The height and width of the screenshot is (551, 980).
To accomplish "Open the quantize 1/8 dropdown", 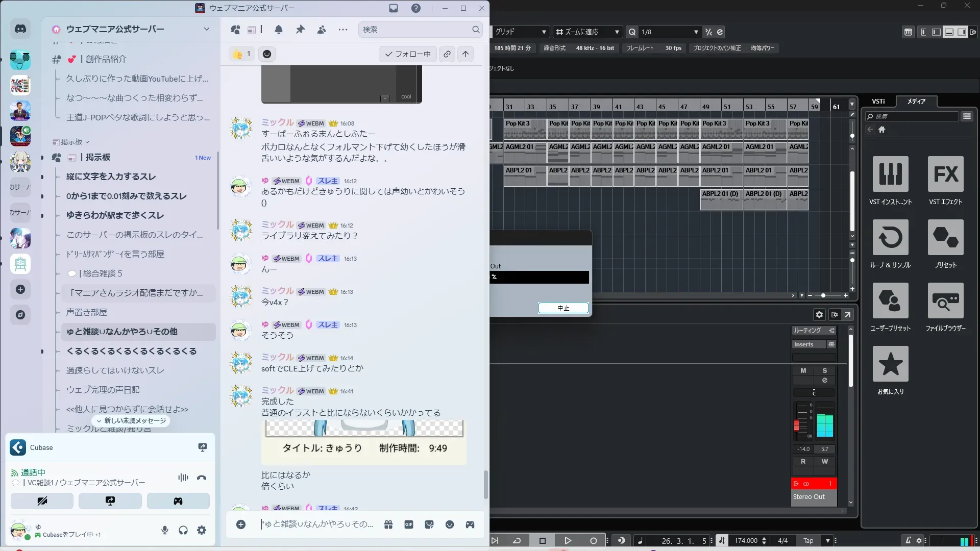I will (696, 32).
